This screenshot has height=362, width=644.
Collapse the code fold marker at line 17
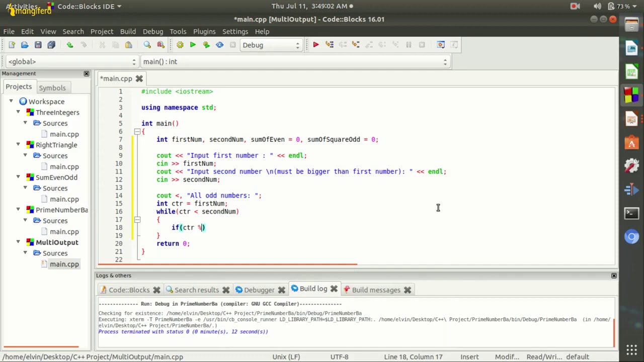[137, 220]
